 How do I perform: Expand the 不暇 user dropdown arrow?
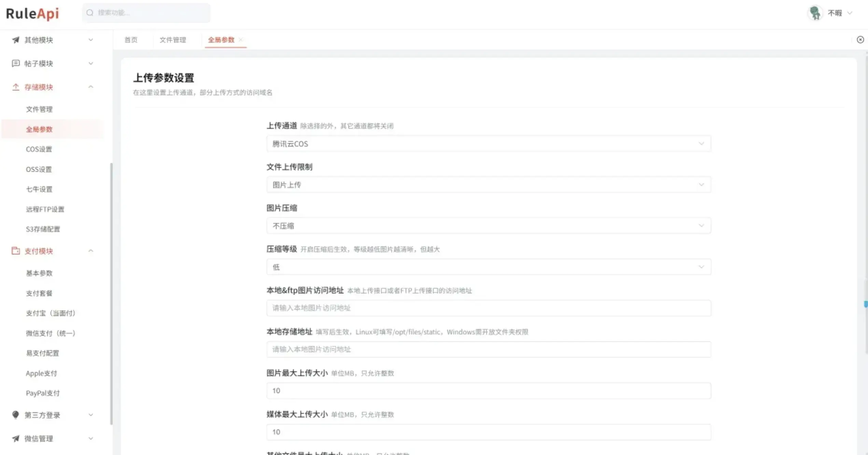[850, 13]
